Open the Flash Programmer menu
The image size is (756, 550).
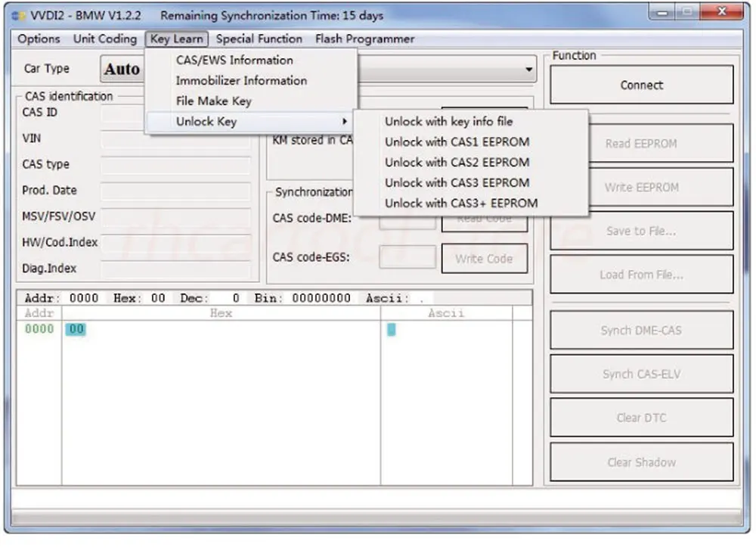pos(364,39)
